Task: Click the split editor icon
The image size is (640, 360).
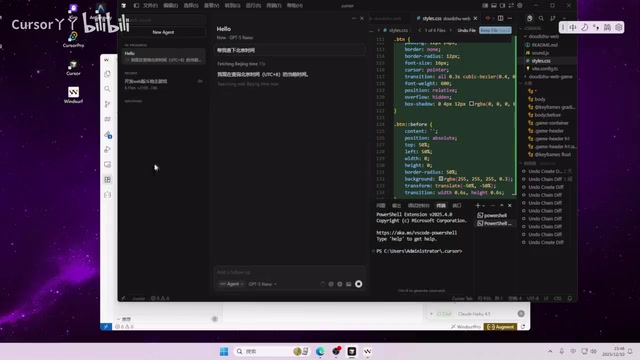Action: [500, 18]
